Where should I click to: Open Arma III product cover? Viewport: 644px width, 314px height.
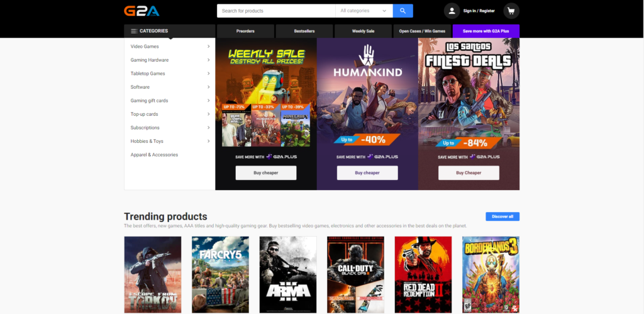(288, 274)
